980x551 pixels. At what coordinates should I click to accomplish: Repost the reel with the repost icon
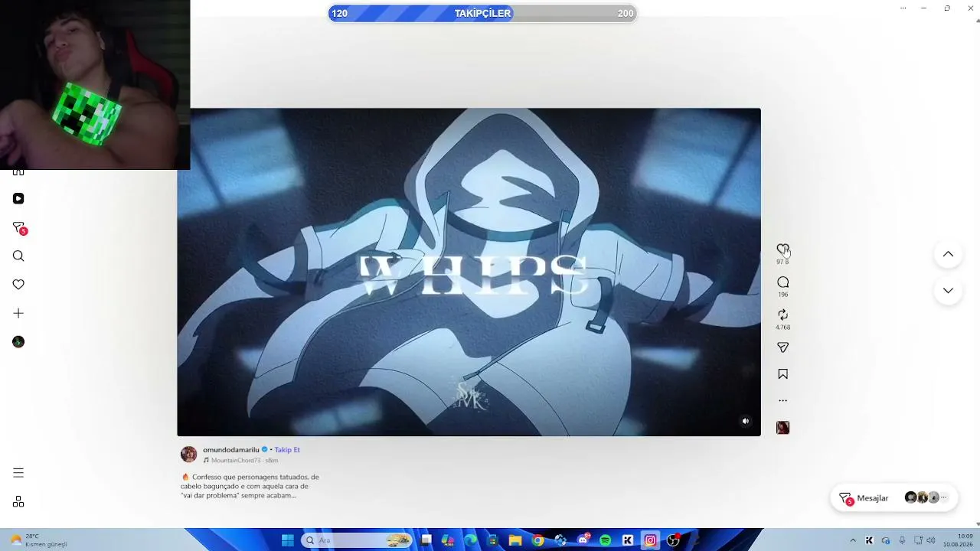coord(782,315)
